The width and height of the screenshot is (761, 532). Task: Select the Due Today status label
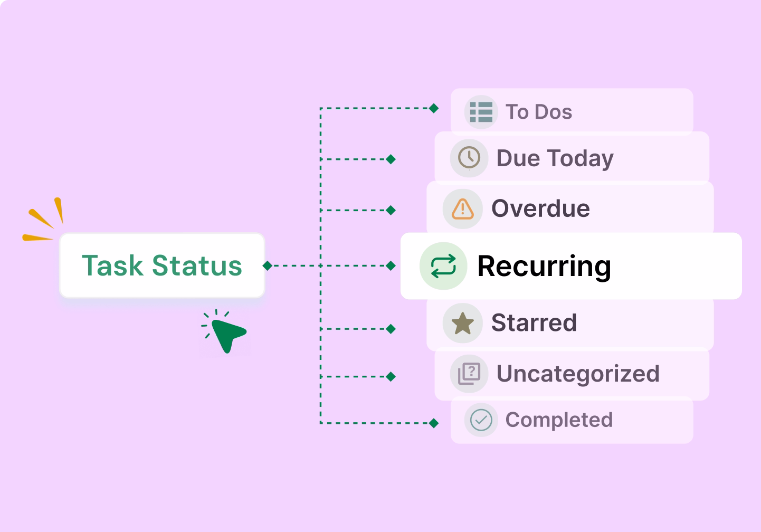555,158
